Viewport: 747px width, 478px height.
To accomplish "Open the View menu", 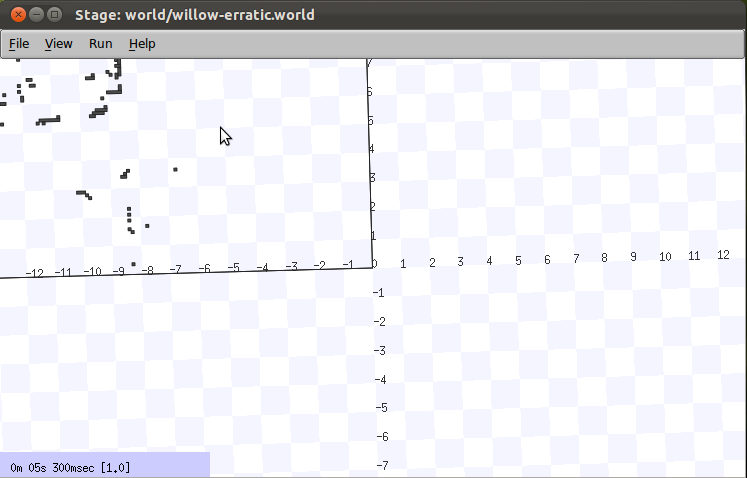I will (59, 44).
